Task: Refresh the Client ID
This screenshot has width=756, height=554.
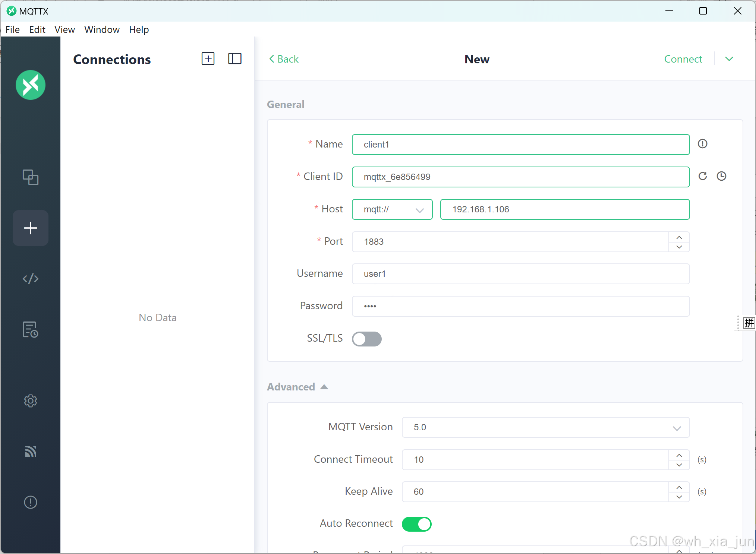Action: 703,176
